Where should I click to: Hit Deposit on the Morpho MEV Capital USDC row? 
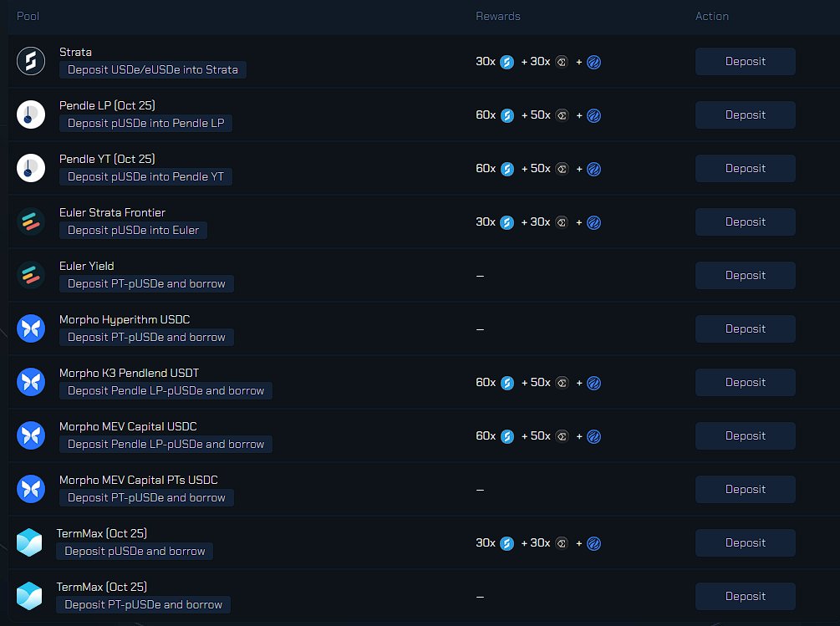tap(745, 435)
